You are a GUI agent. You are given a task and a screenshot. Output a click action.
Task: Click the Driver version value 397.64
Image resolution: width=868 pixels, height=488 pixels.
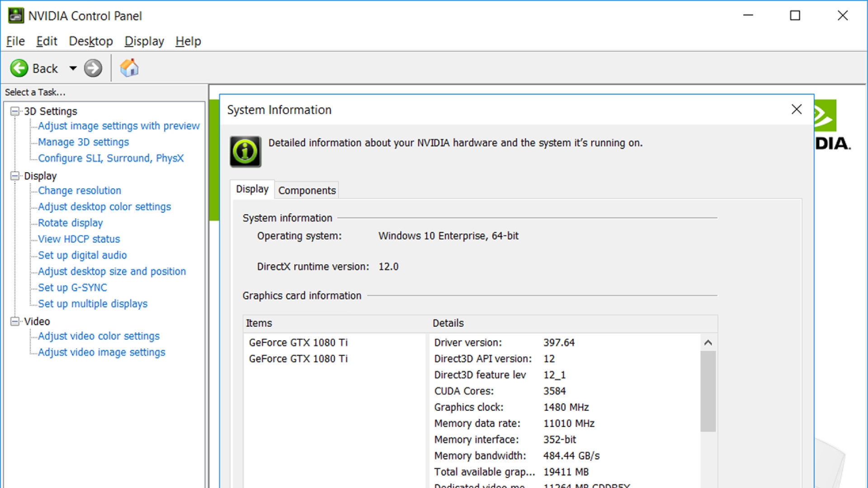[x=559, y=343]
